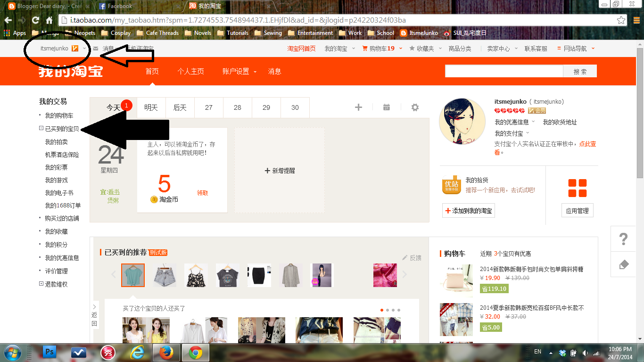This screenshot has width=644, height=362.
Task: Click the plus icon to add a reminder
Action: coord(358,107)
